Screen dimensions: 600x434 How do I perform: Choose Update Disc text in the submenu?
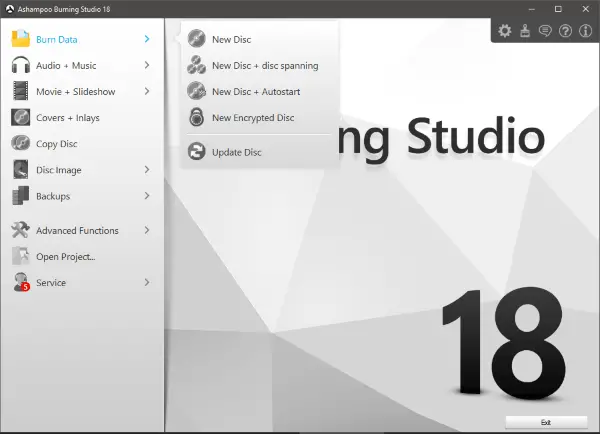coord(237,152)
